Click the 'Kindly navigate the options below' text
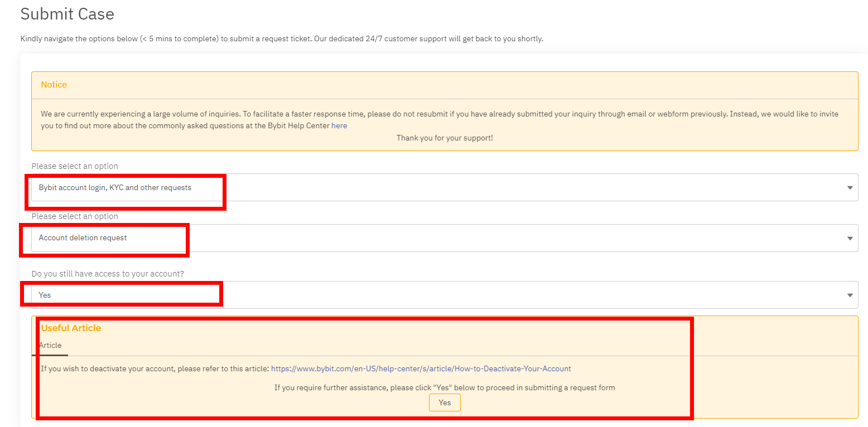868x427 pixels. pyautogui.click(x=282, y=39)
